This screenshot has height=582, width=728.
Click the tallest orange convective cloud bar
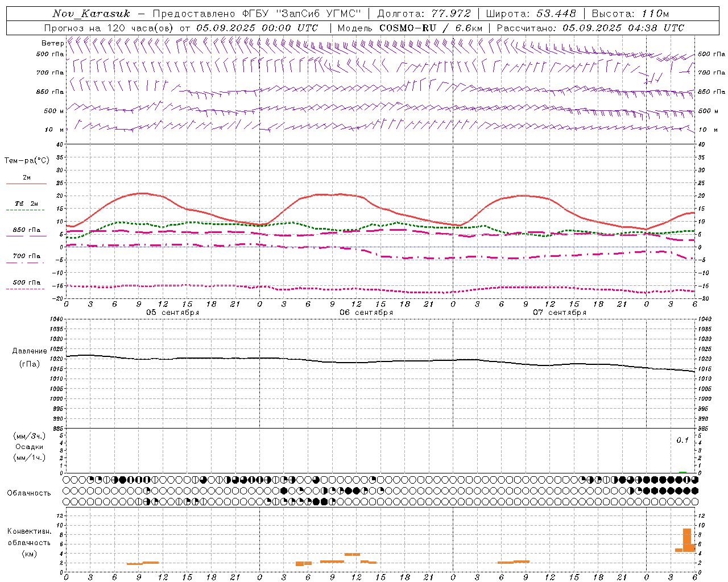pyautogui.click(x=687, y=540)
